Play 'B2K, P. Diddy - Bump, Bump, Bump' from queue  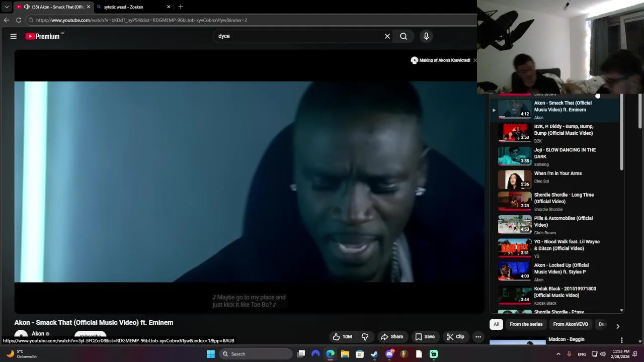(555, 133)
